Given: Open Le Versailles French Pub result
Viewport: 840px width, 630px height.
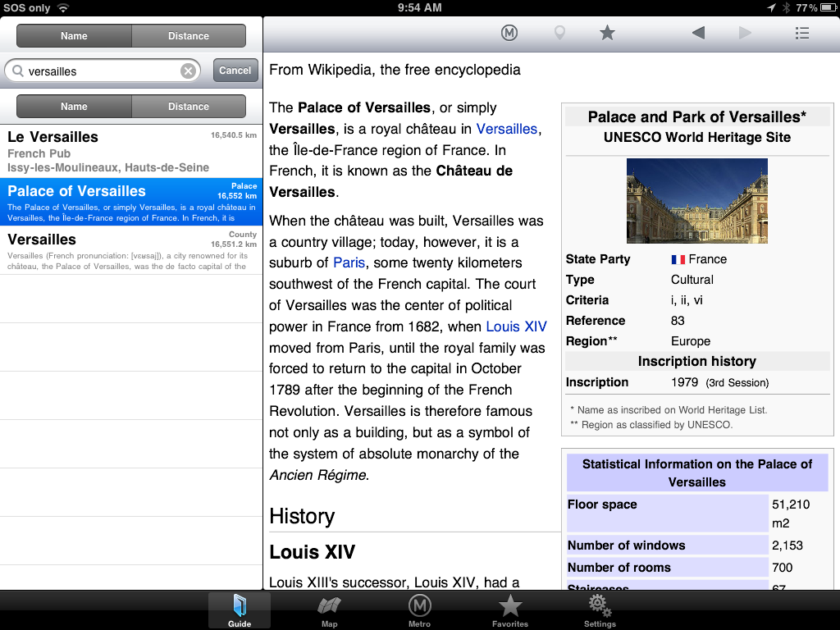Looking at the screenshot, I should [x=131, y=151].
